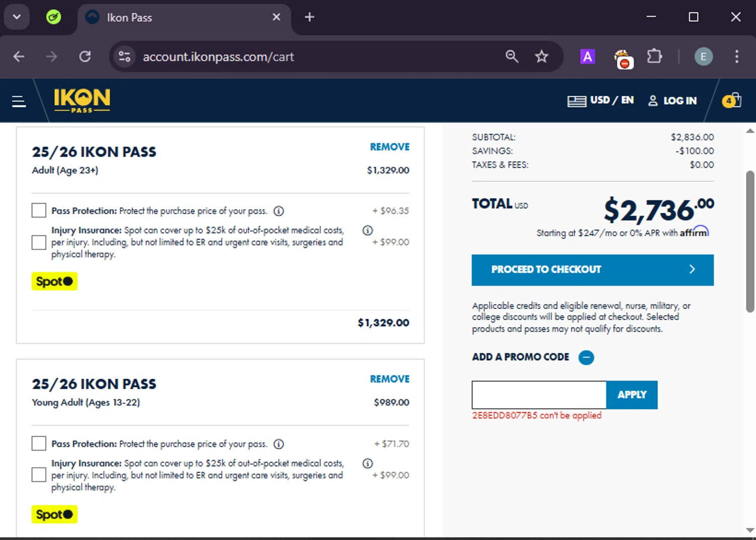Click the address bar URL
The width and height of the screenshot is (756, 540).
click(218, 56)
